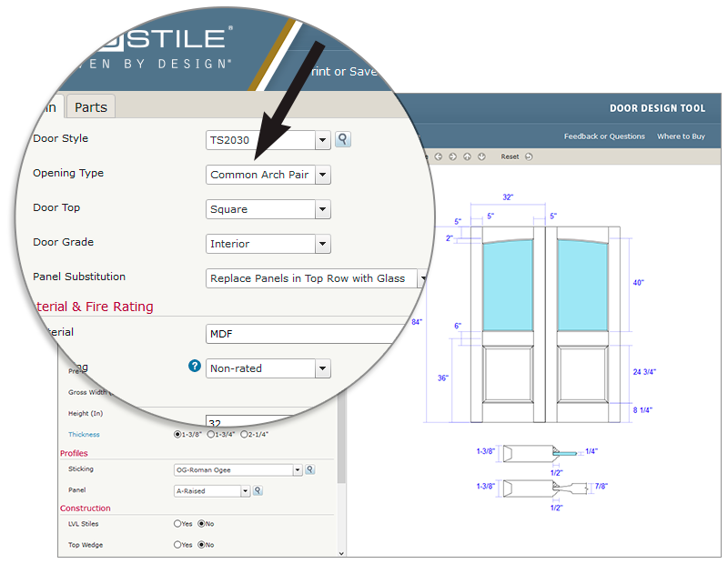Open the Panel profile magnifier icon
728x564 pixels.
258,490
